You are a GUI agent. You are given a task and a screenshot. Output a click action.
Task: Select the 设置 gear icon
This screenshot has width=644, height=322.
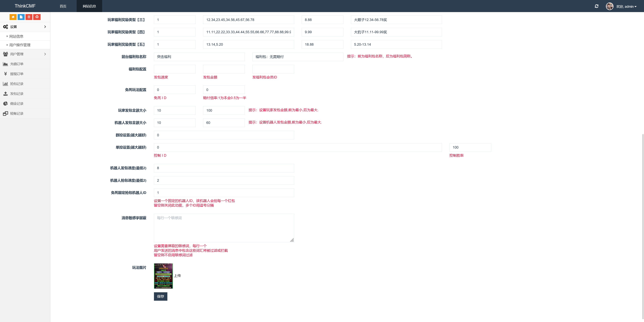tap(6, 27)
